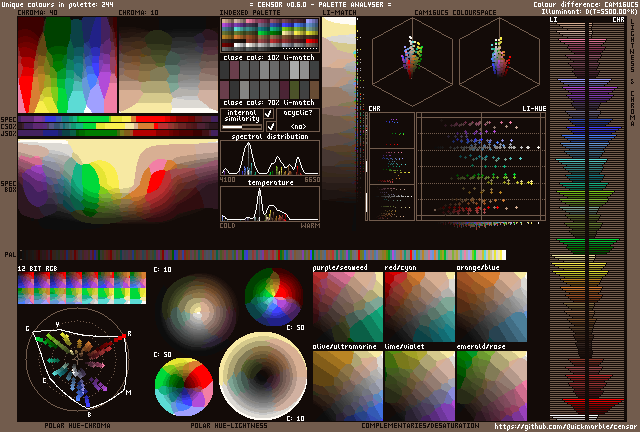Image resolution: width=640 pixels, height=432 pixels.
Task: Click the internal similarity progress bar
Action: pyautogui.click(x=241, y=127)
